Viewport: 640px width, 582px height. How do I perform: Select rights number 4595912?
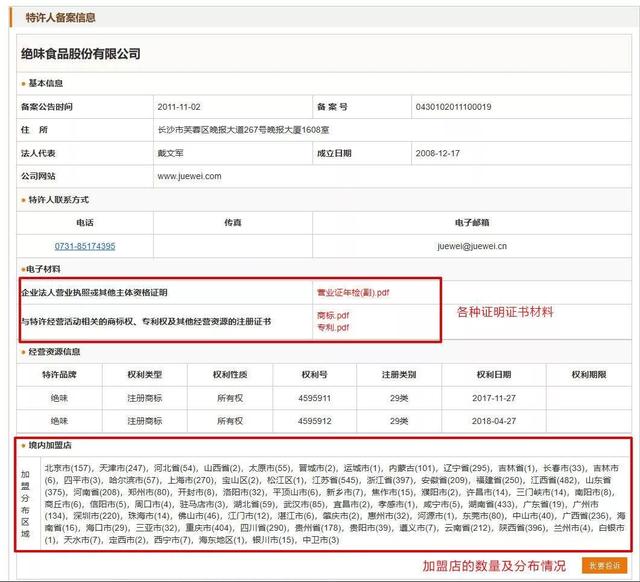(x=314, y=421)
